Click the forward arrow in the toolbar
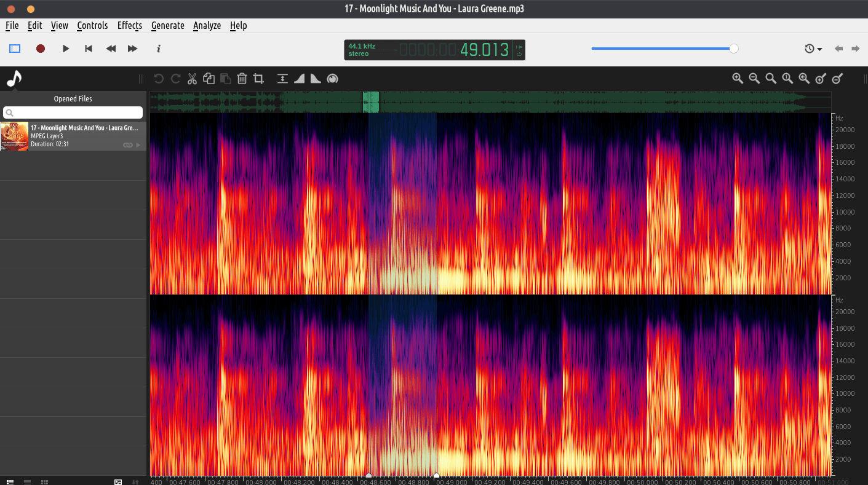Viewport: 868px width, 485px height. (x=855, y=49)
